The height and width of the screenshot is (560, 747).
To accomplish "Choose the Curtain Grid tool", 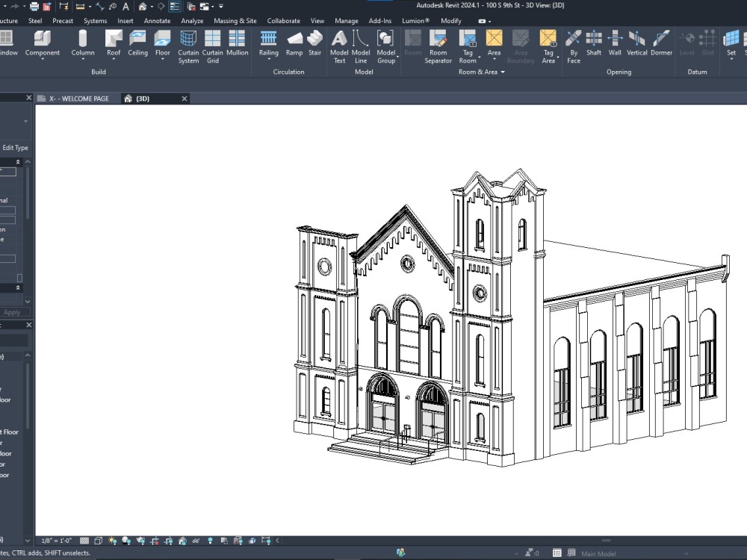I will (x=212, y=46).
